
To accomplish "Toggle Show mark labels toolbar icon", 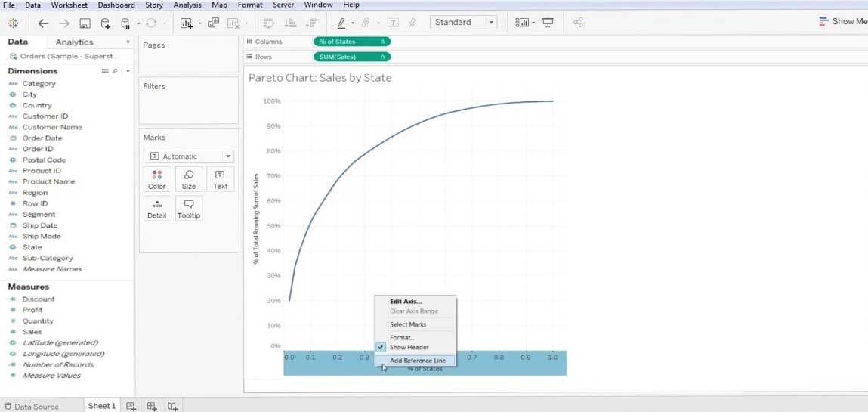I will [x=393, y=23].
